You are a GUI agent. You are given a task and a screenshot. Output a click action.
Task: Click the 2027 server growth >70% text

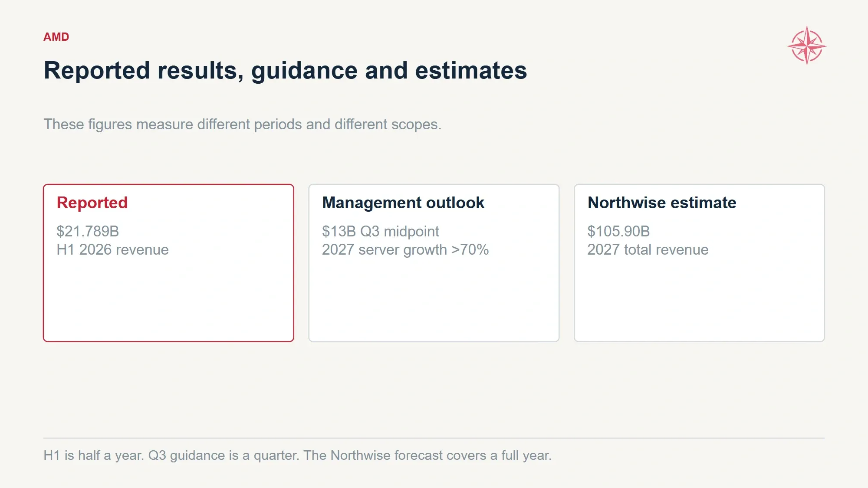pos(405,250)
